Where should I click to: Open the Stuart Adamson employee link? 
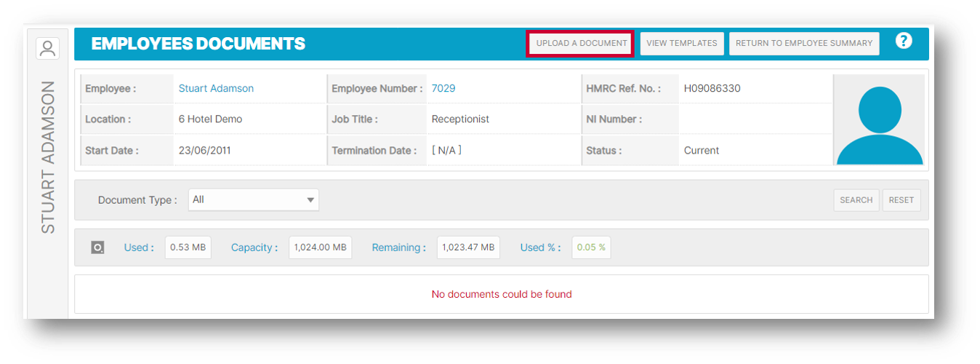tap(216, 88)
